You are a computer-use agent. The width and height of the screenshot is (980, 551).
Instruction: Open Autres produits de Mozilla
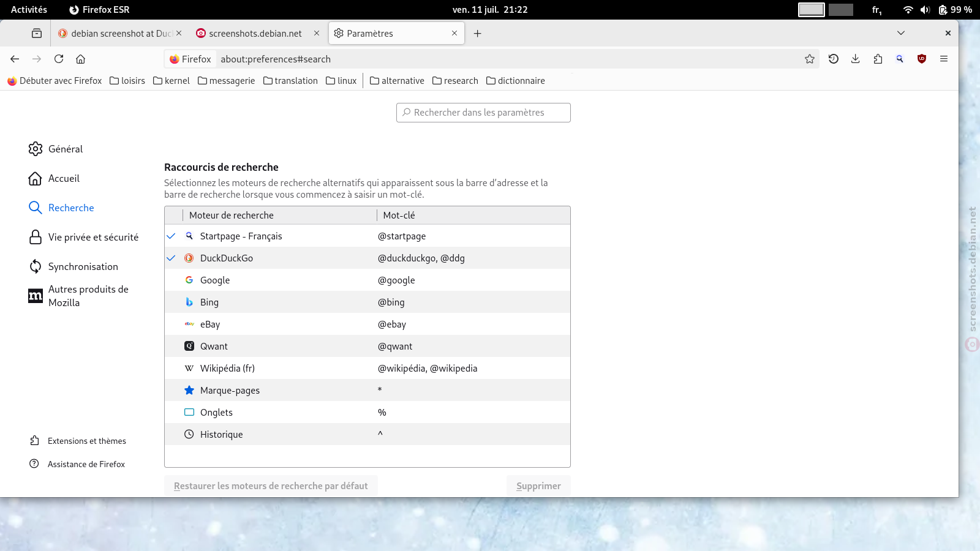click(x=78, y=296)
